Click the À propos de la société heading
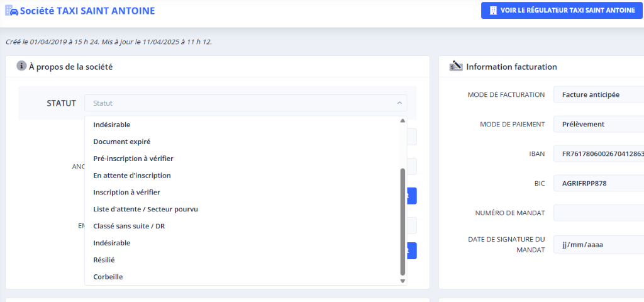644x302 pixels. pos(70,67)
